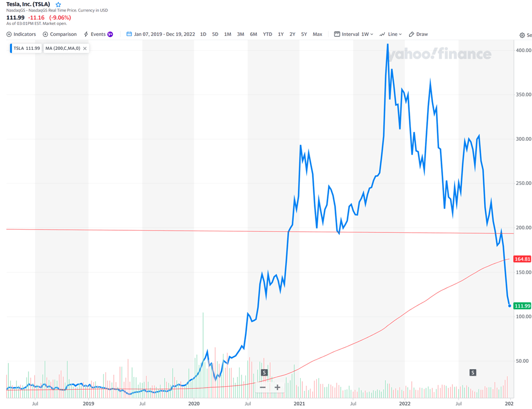
Task: Remove the MA (200,C,MA,0) indicator
Action: tap(85, 48)
